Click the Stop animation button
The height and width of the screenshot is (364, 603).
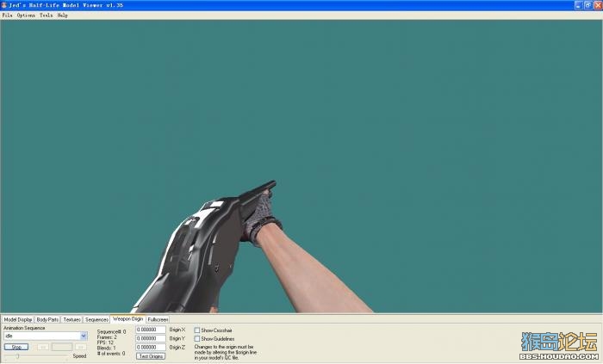(x=16, y=347)
